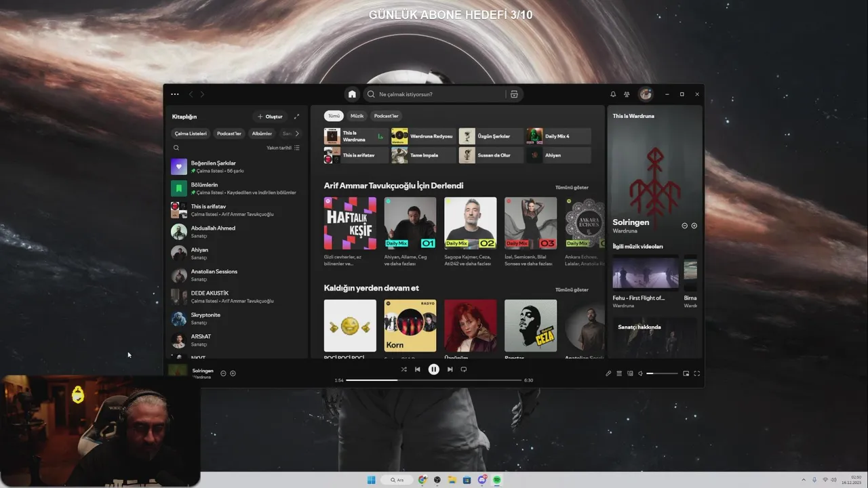
Task: Adjust the volume slider
Action: 662,373
